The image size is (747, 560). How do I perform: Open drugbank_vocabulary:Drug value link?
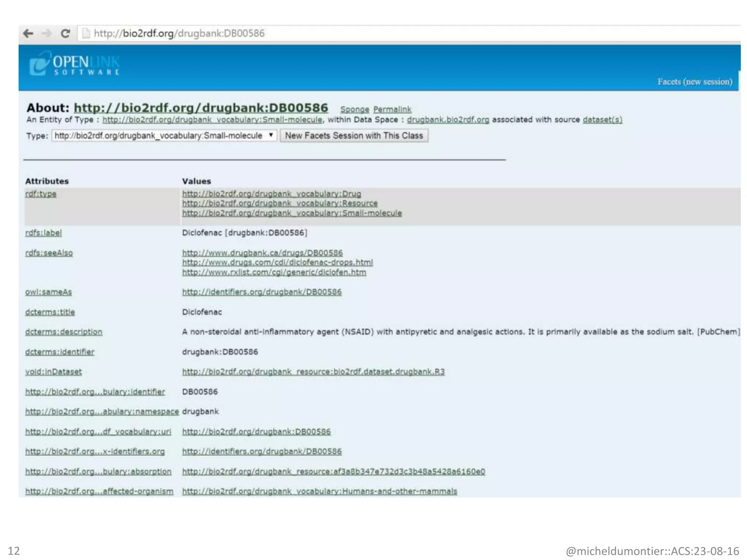pyautogui.click(x=271, y=194)
